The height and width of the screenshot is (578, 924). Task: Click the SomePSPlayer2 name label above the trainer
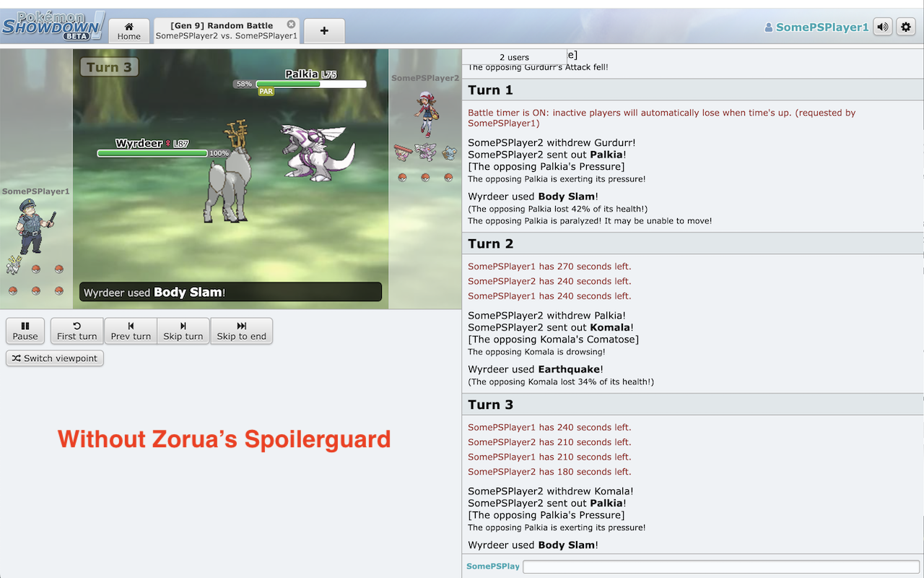click(425, 78)
